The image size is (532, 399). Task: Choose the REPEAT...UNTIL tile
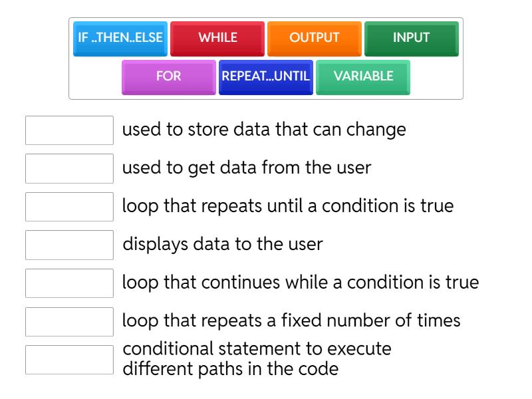pyautogui.click(x=265, y=76)
